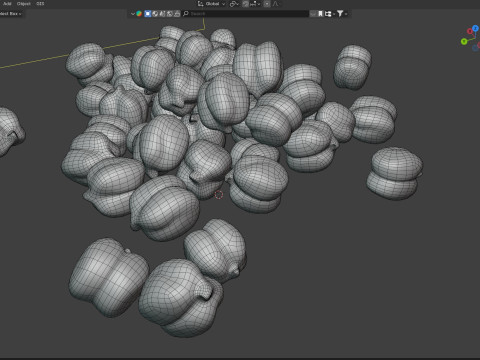Viewport: 480px width, 360px height.
Task: Click the blue Z axis on the navigation gizmo
Action: pos(476,29)
